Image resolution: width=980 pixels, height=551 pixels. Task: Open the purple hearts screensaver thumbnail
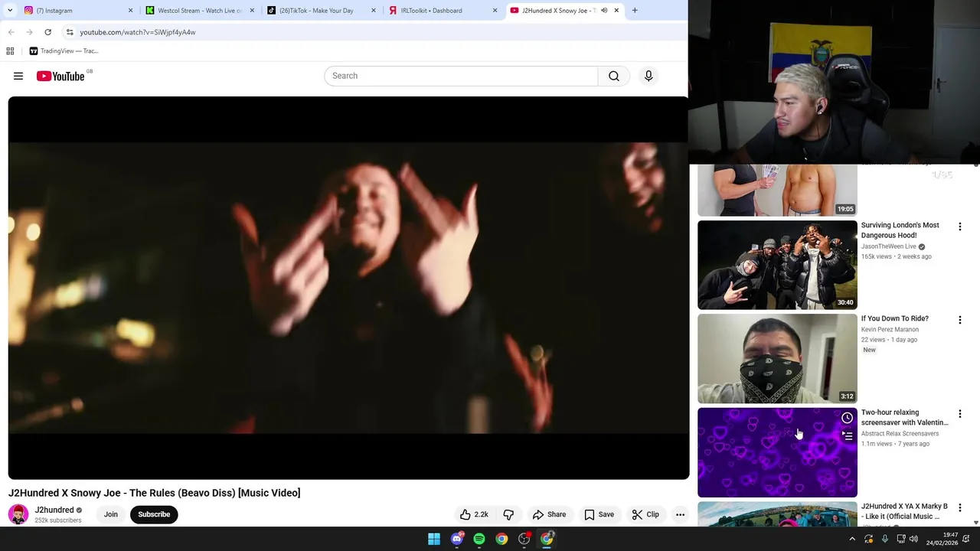pyautogui.click(x=777, y=452)
